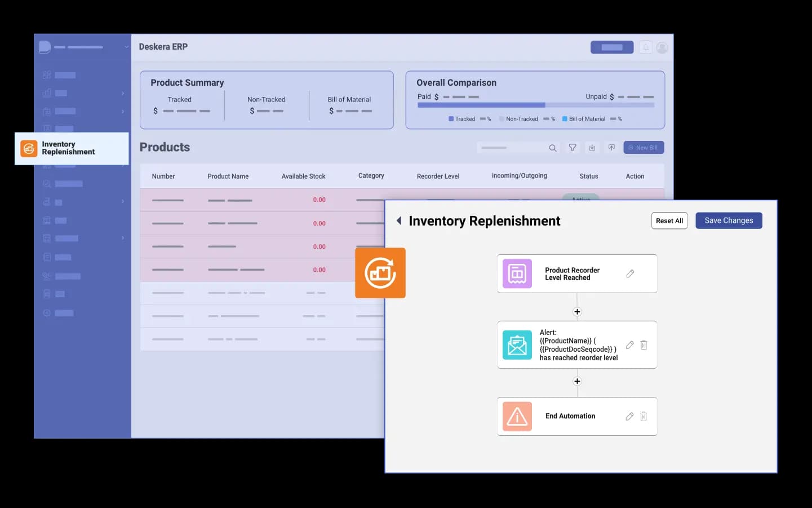Image resolution: width=812 pixels, height=508 pixels.
Task: Click the edit pencil on Product Recorder Level Reached
Action: [630, 273]
